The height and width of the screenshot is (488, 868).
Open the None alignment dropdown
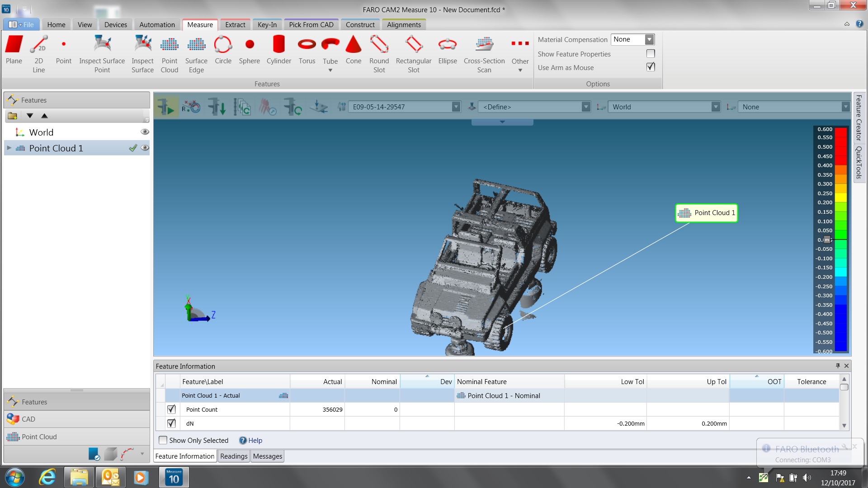click(x=845, y=107)
